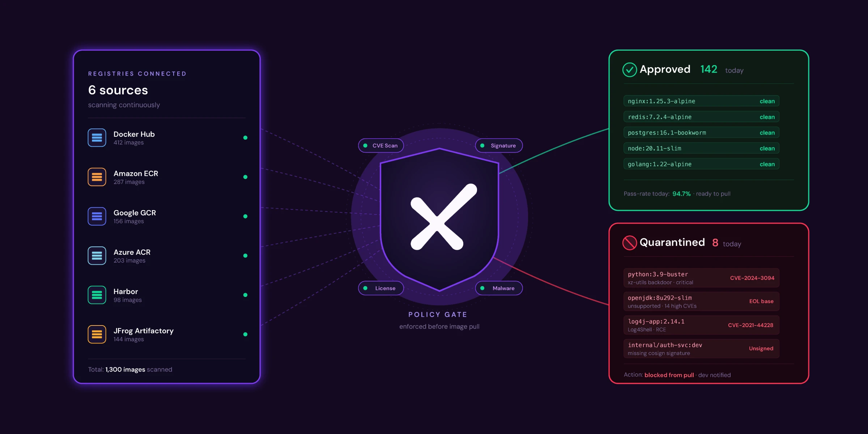Select the License policy pill
868x434 pixels.
381,288
